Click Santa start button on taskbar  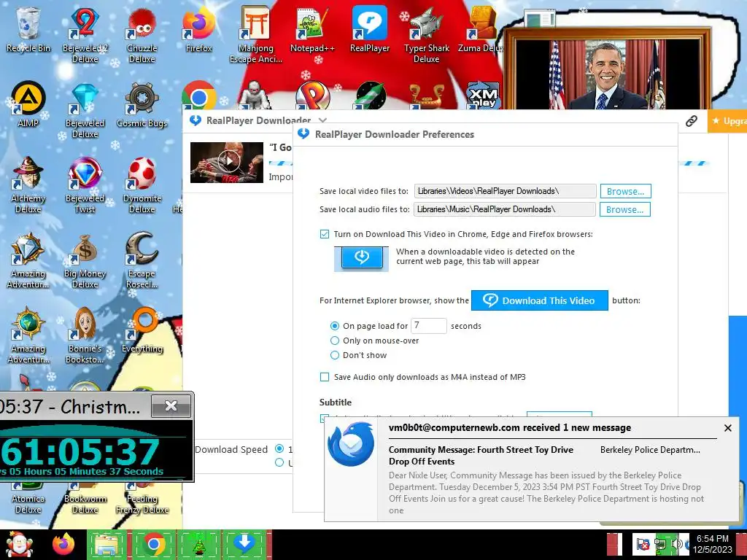point(18,544)
